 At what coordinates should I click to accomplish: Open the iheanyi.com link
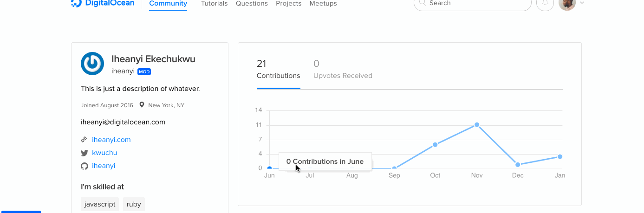point(111,140)
